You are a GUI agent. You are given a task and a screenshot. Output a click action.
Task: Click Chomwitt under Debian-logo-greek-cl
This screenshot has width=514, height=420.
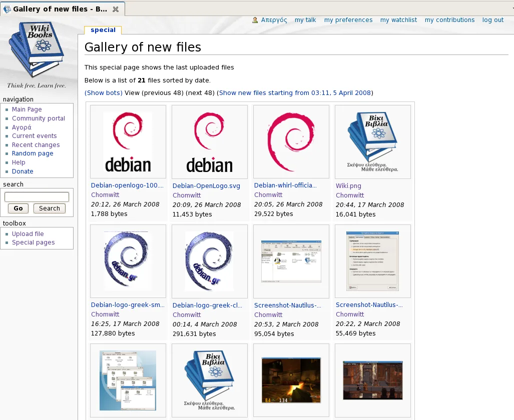pyautogui.click(x=187, y=314)
